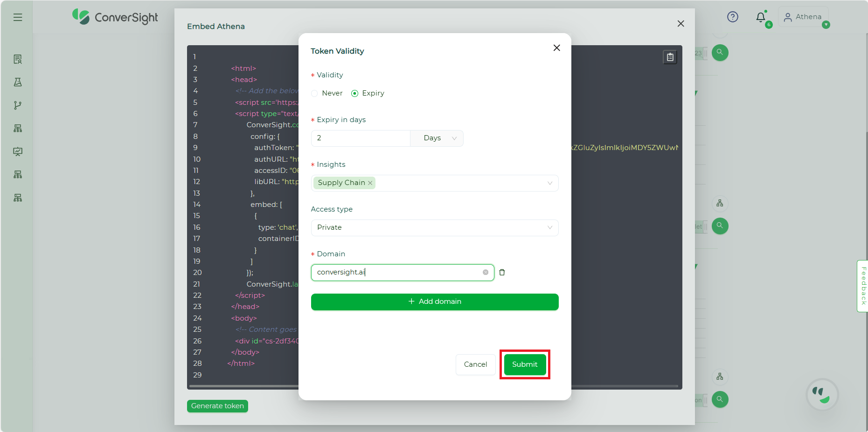Click the Domain input field

[x=403, y=272]
